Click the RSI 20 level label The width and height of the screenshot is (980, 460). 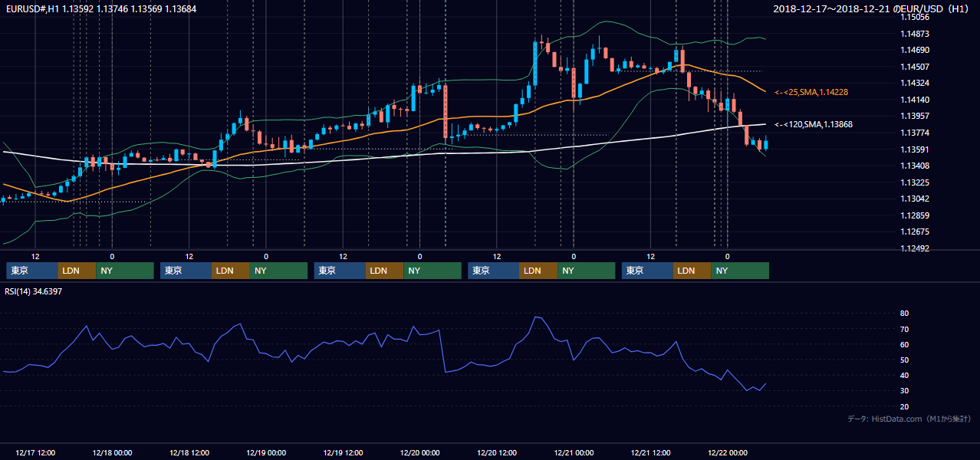pos(904,406)
